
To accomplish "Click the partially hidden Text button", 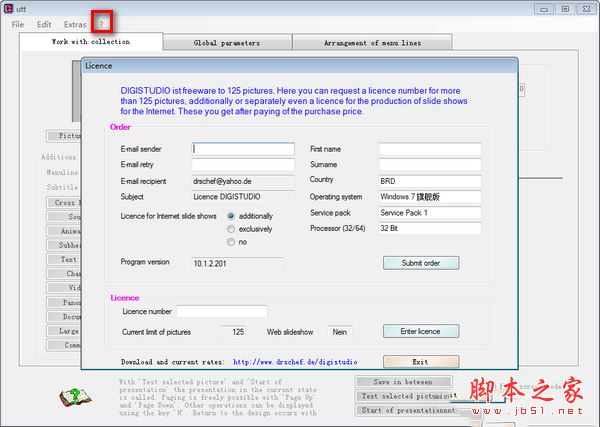I will pyautogui.click(x=64, y=259).
